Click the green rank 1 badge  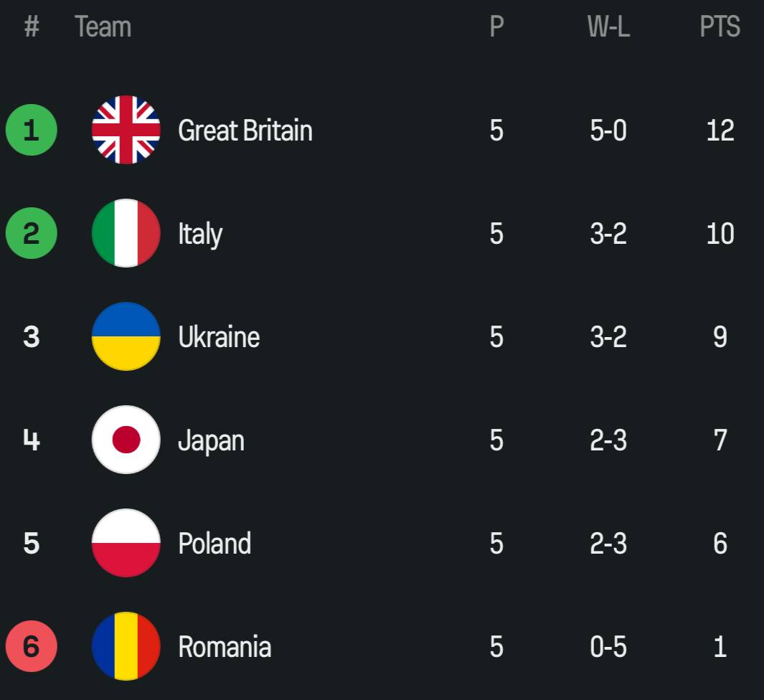pyautogui.click(x=31, y=130)
